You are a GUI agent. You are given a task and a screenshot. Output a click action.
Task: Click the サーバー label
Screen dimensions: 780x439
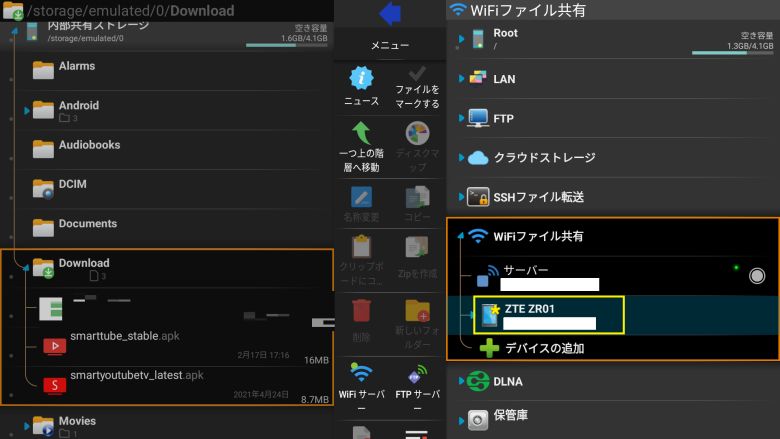click(526, 270)
